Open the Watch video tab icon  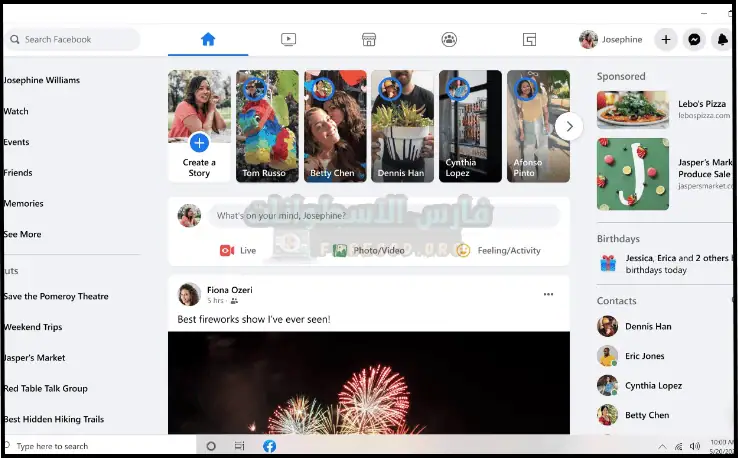288,40
